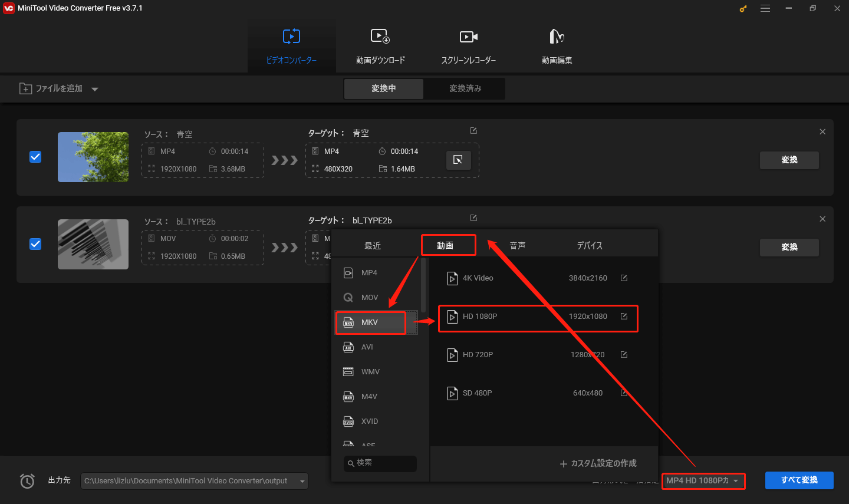This screenshot has width=849, height=504.
Task: Click the 青空 video thumbnail
Action: (93, 157)
